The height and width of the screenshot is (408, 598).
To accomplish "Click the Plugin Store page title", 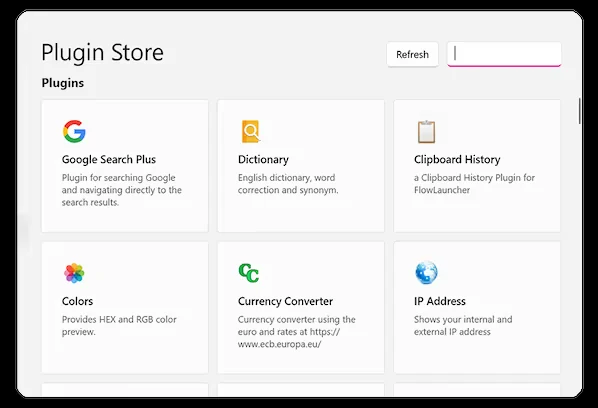I will click(103, 52).
